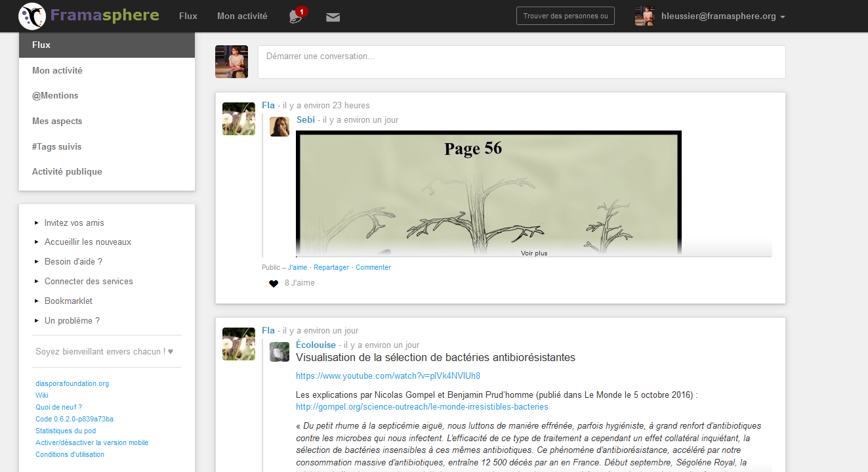Image resolution: width=868 pixels, height=472 pixels.
Task: Open Fla's avatar on the second post
Action: pos(239,344)
